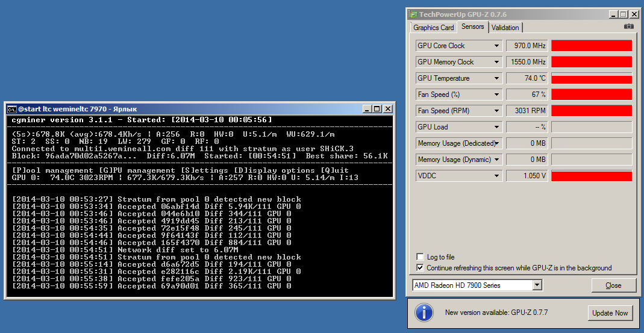The width and height of the screenshot is (644, 333).
Task: Click the 970.0 MHz core clock value
Action: 527,46
